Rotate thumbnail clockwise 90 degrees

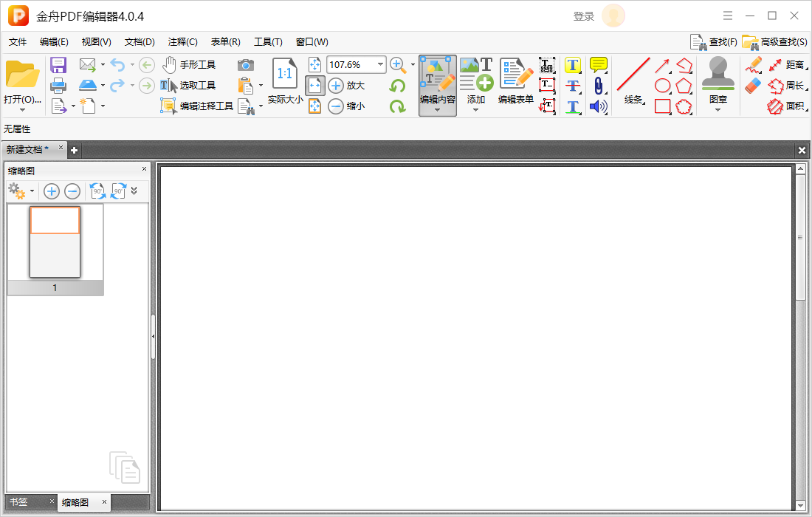[x=118, y=191]
